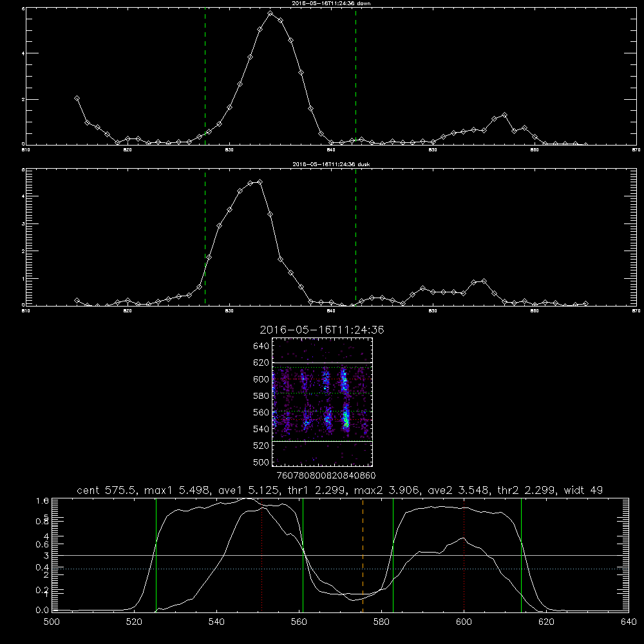644x644 pixels.
Task: Click the dusk plot title text
Action: pos(331,164)
